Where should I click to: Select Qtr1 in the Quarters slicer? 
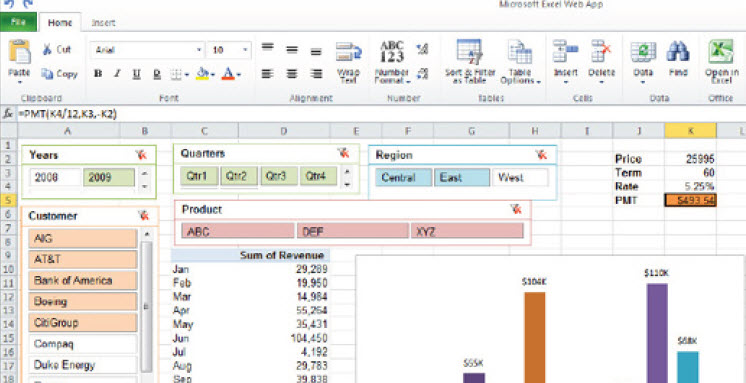point(199,176)
